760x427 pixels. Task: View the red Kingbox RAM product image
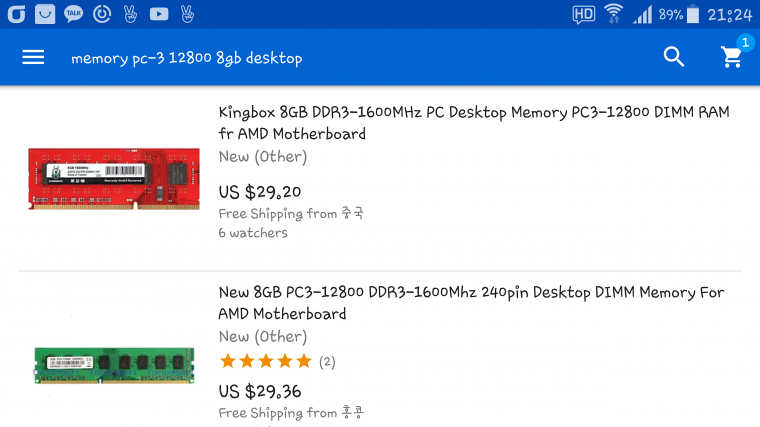click(x=114, y=179)
